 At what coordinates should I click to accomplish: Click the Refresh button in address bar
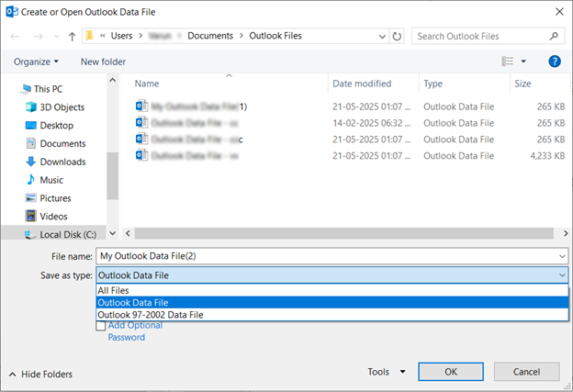tap(397, 36)
